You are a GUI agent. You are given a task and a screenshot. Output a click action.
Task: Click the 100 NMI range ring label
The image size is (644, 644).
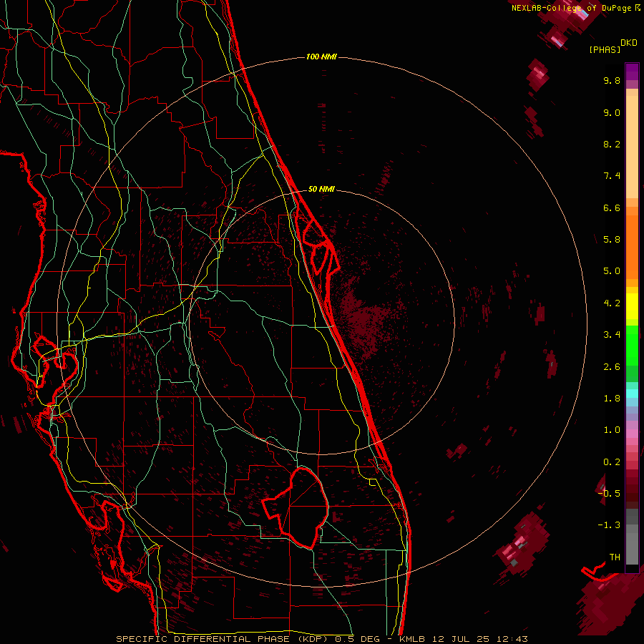321,57
